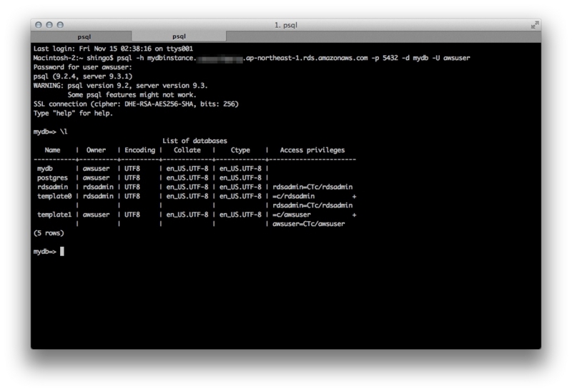
Task: Click the 'Type "help" for help.' line
Action: tap(73, 113)
